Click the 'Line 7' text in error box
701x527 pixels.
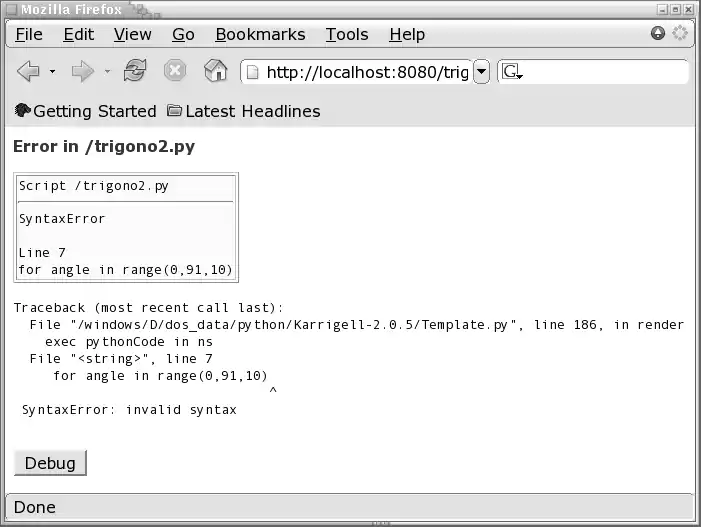tap(42, 253)
